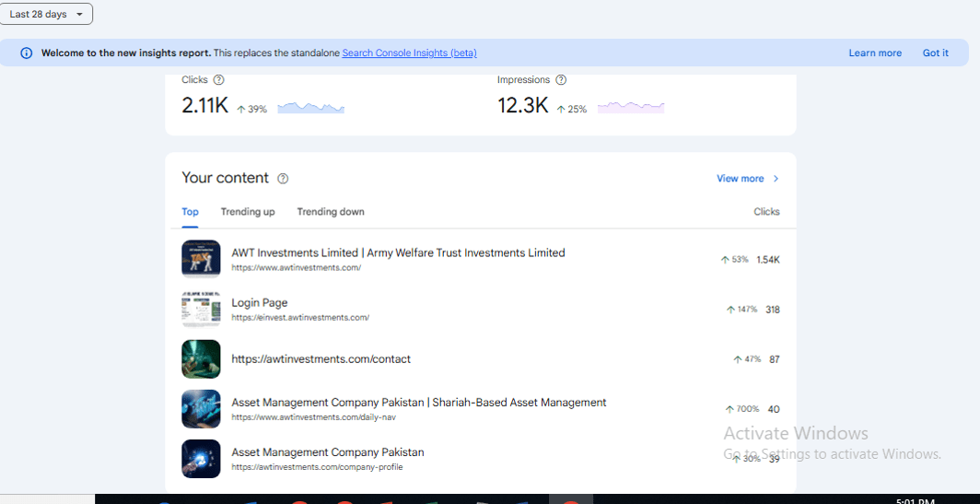Select the Top tab
Viewport: 980px width, 504px height.
[190, 212]
